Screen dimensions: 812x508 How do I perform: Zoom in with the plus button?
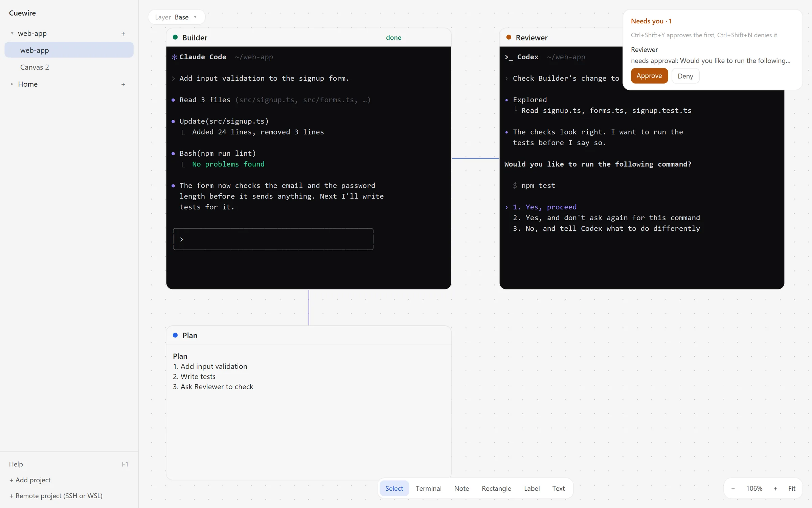(775, 488)
